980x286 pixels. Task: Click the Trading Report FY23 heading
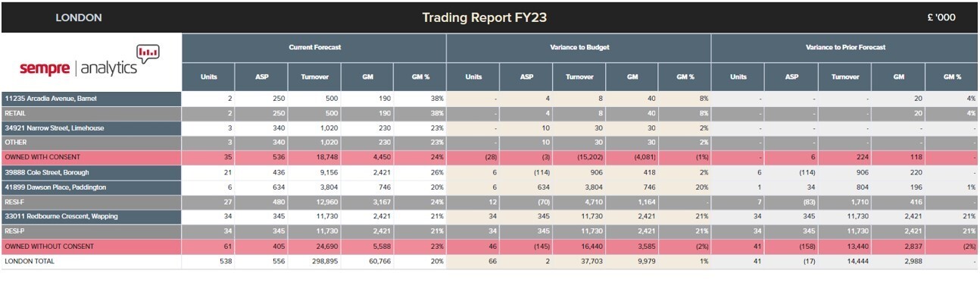tap(484, 17)
